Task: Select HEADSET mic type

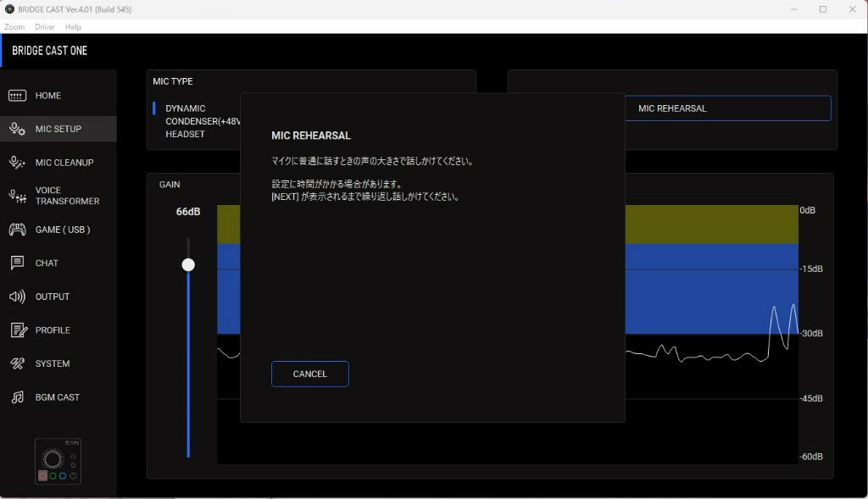Action: click(185, 134)
